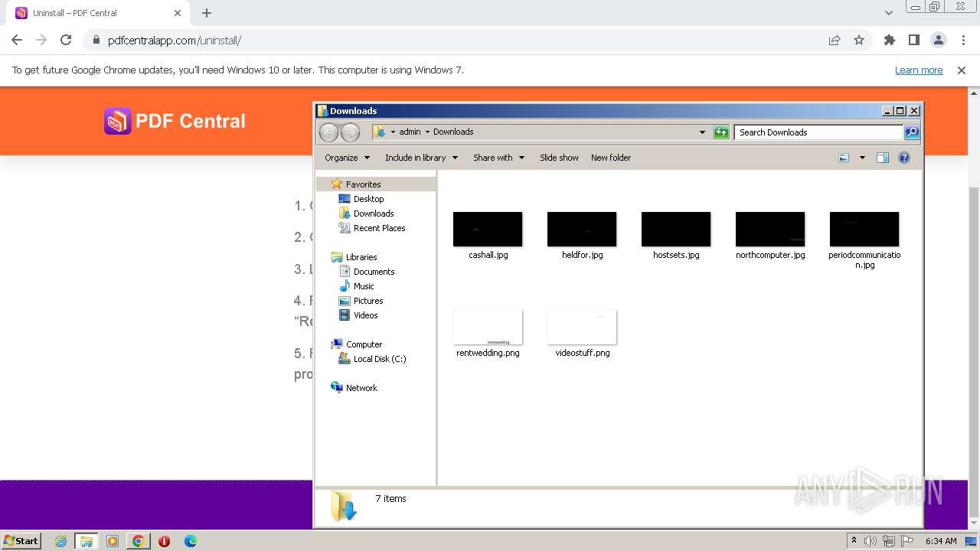Open Chrome three-dot menu
This screenshot has width=980, height=551.
click(962, 40)
